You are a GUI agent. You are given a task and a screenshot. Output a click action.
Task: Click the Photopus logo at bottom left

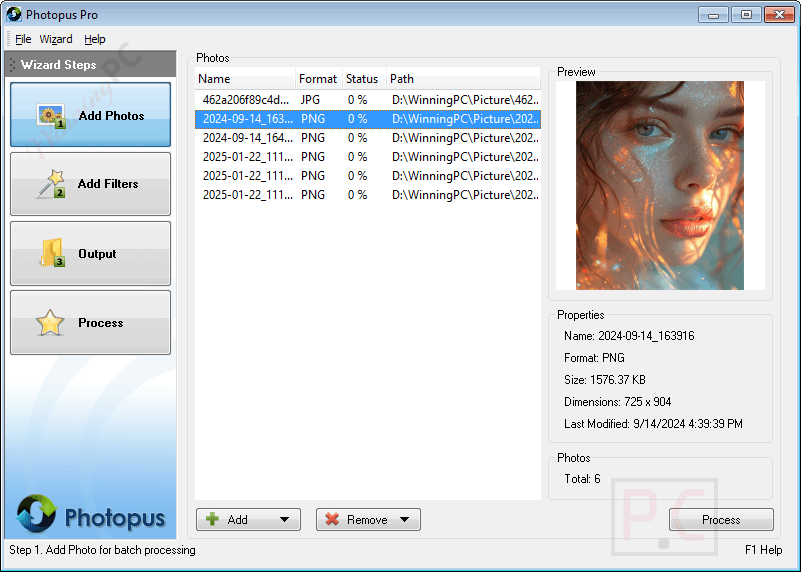coord(90,514)
